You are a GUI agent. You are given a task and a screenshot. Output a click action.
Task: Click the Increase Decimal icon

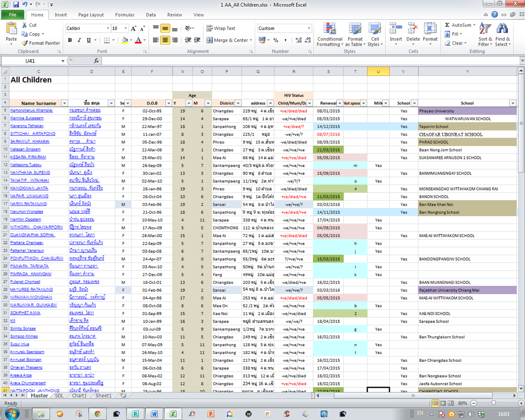pyautogui.click(x=298, y=40)
